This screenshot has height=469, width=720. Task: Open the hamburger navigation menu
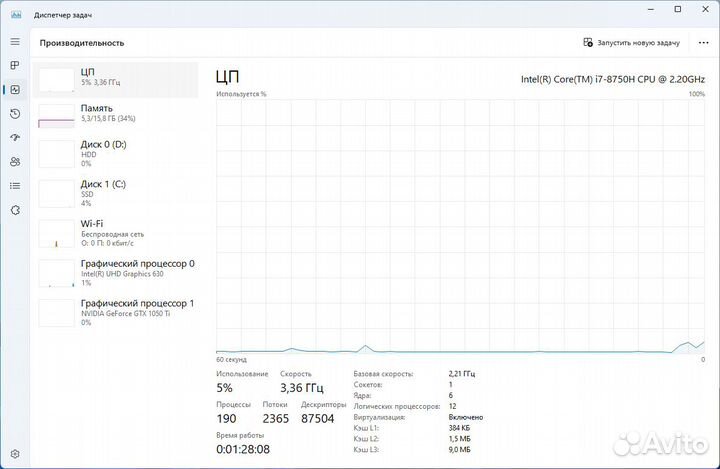(x=15, y=42)
